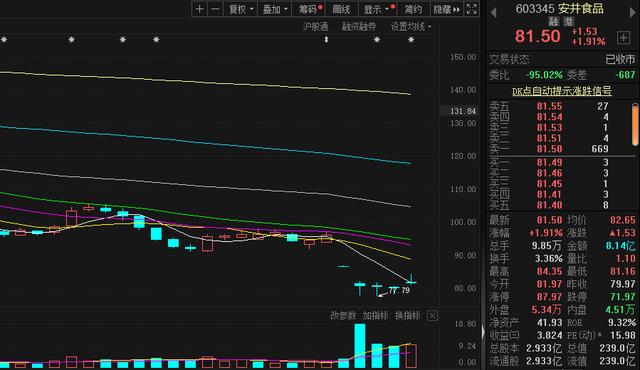Click the 换手 3.36% turnover rate

point(549,259)
